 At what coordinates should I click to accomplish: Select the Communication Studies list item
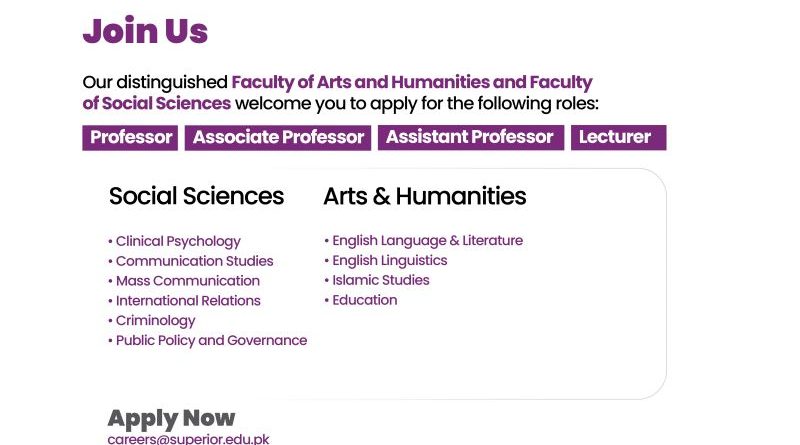194,261
